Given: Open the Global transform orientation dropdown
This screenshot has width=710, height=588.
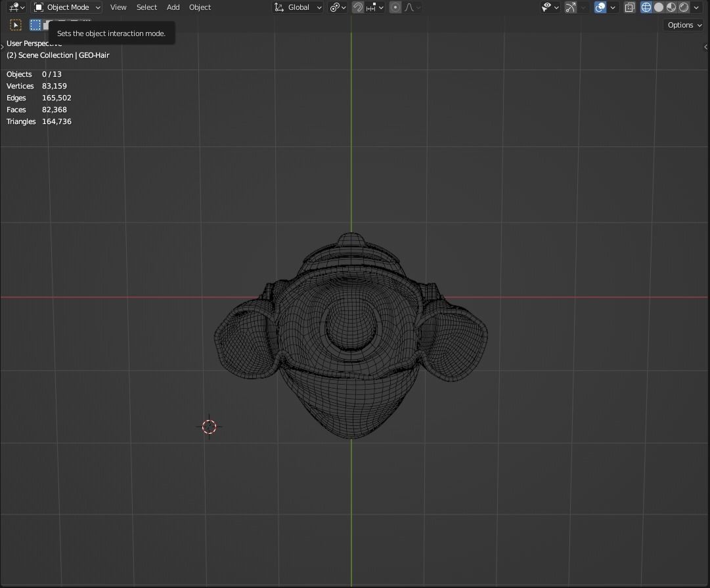Looking at the screenshot, I should [298, 7].
